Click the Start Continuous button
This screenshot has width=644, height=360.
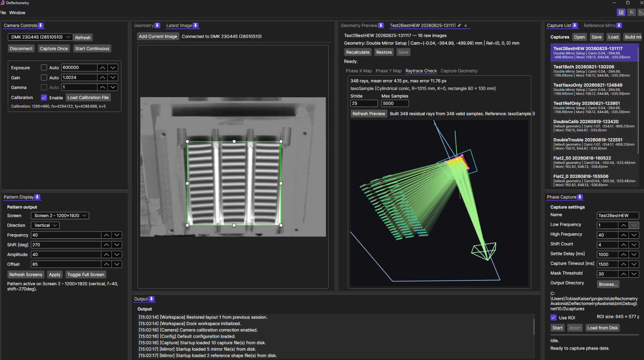(92, 49)
